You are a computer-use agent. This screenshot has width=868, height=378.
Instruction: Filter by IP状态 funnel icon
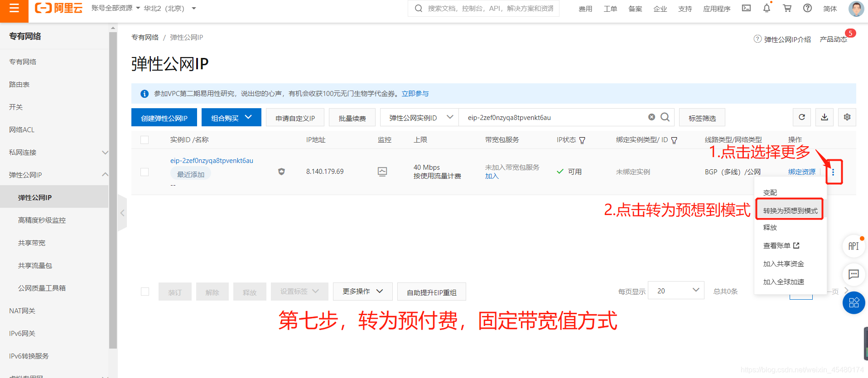coord(582,140)
